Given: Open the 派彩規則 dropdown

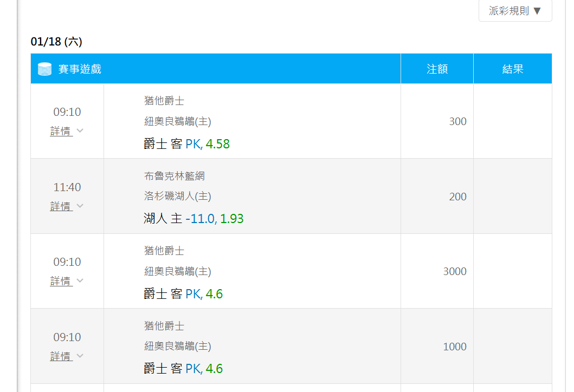Looking at the screenshot, I should click(515, 11).
